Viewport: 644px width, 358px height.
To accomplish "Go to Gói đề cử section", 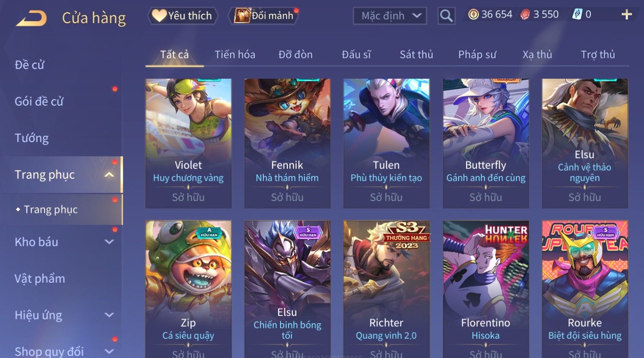I will coord(39,101).
